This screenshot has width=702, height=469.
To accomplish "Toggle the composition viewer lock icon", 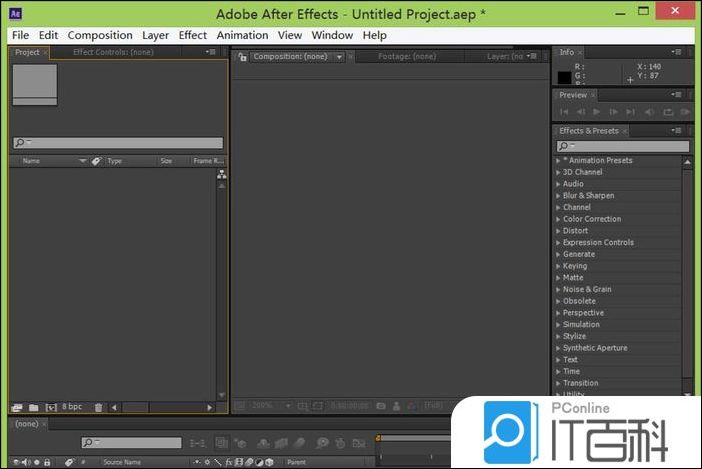I will (x=242, y=57).
